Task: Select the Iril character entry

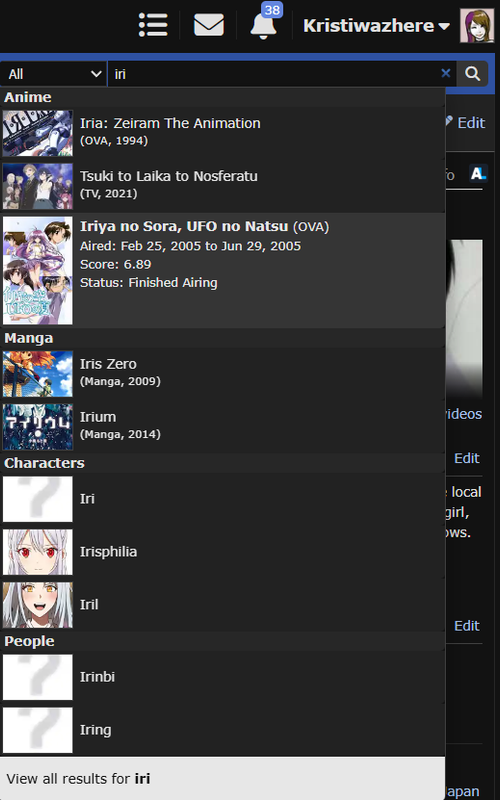Action: point(222,605)
